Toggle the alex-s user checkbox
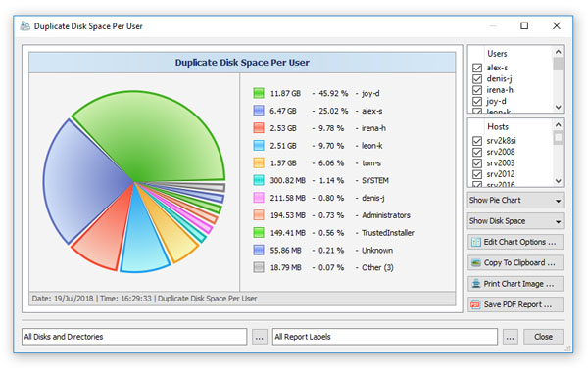The height and width of the screenshot is (370, 588). point(477,68)
